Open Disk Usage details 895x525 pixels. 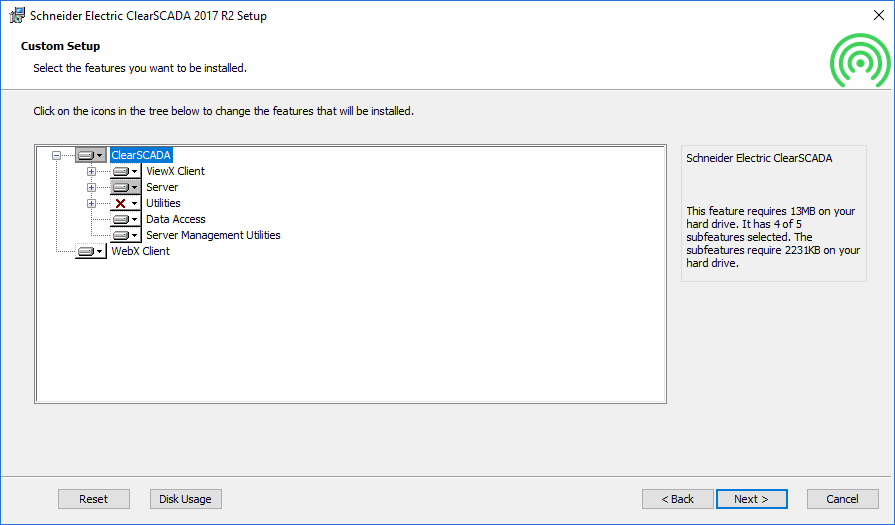tap(186, 499)
